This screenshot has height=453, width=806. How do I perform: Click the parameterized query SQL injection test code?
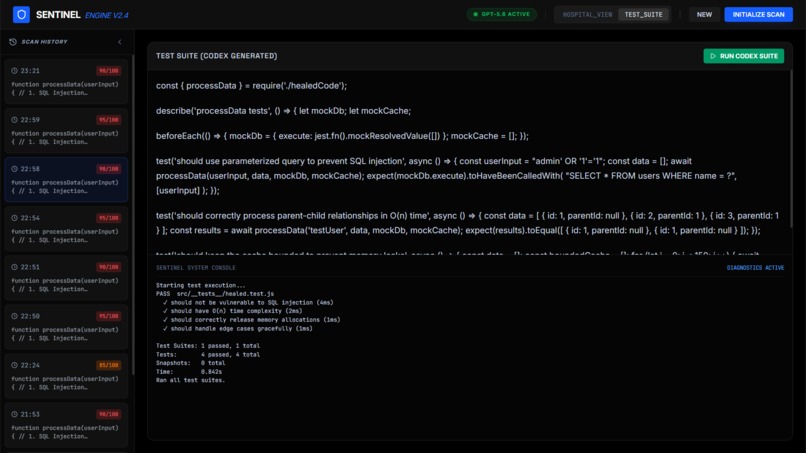(x=446, y=176)
